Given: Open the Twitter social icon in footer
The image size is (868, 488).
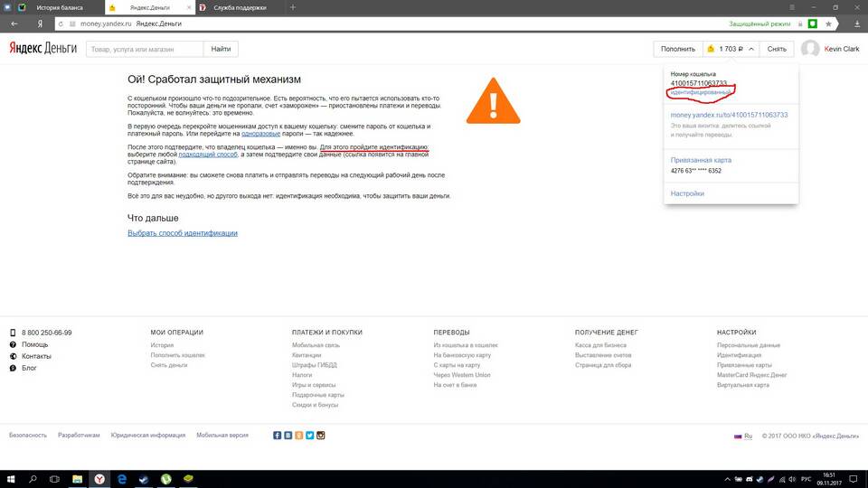Looking at the screenshot, I should 309,436.
